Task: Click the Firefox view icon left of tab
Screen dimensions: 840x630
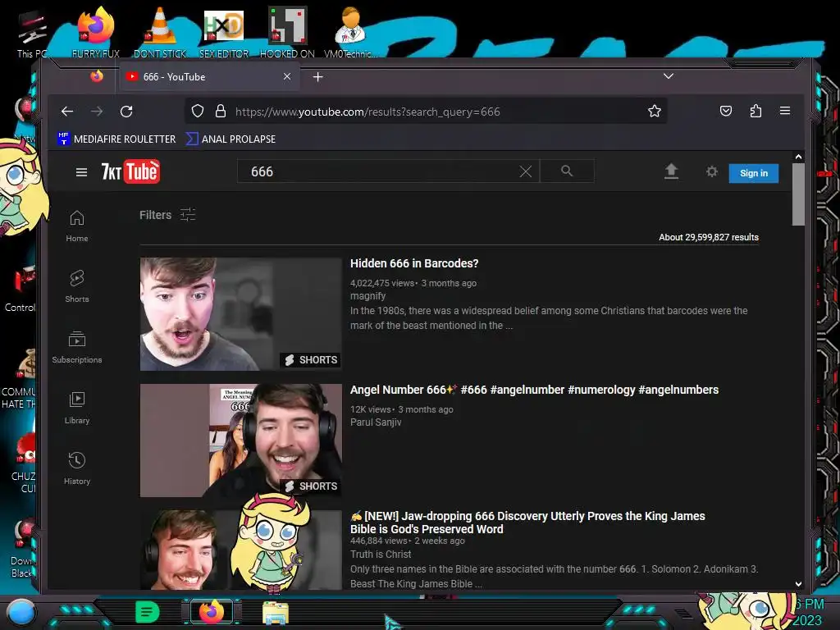Action: 97,76
